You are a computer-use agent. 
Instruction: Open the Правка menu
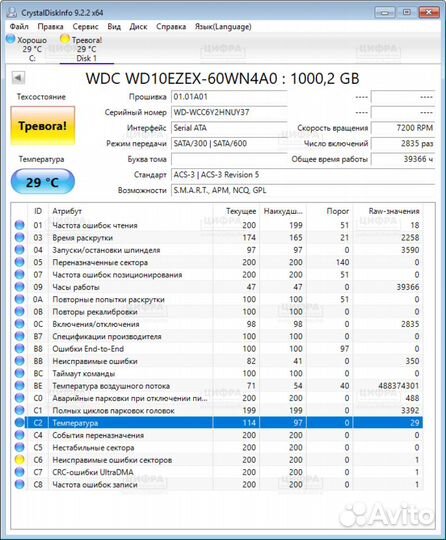click(x=50, y=27)
